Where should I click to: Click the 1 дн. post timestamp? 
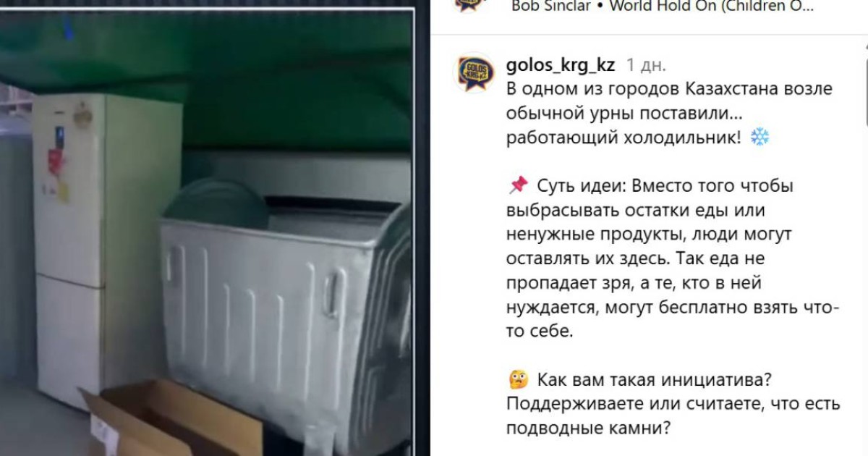(646, 65)
